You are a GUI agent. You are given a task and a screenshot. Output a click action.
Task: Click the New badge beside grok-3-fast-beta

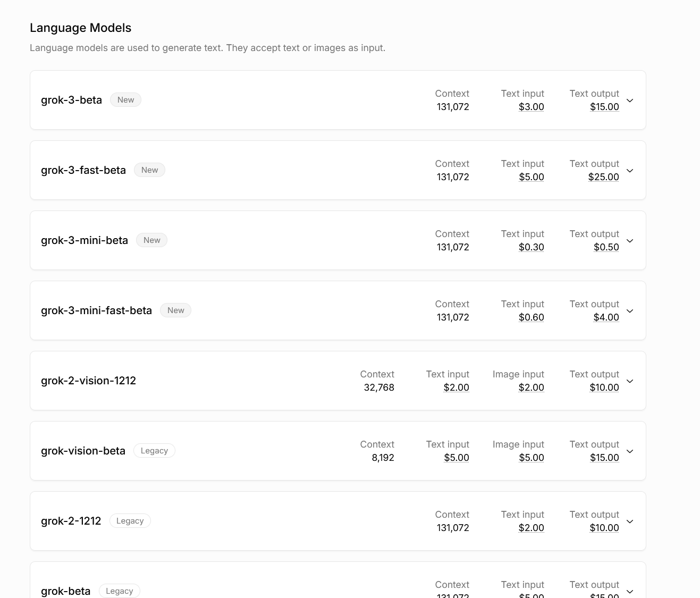[149, 170]
